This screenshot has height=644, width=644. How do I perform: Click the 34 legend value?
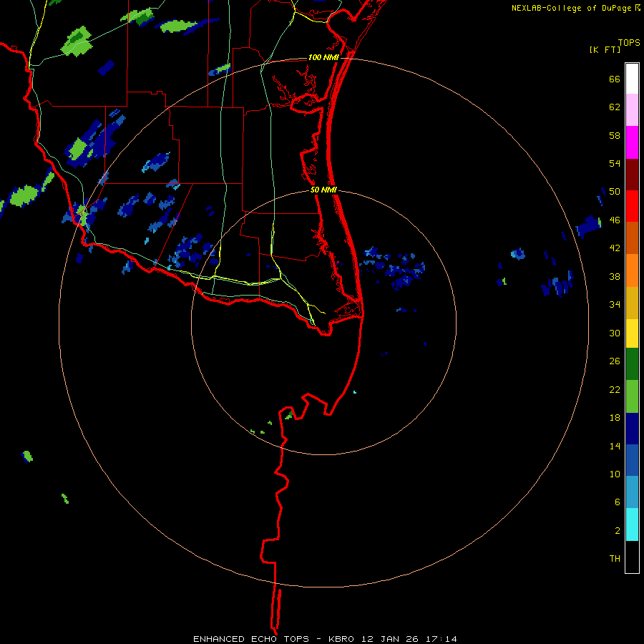point(615,305)
